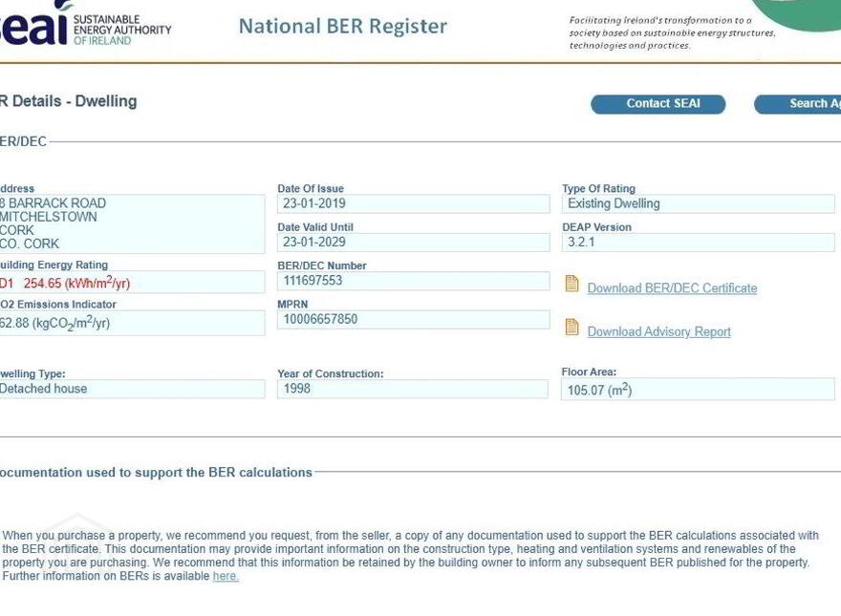Screen dimensions: 841x616
Task: Click the 'BER/DEC Number' label
Action: pyautogui.click(x=322, y=266)
